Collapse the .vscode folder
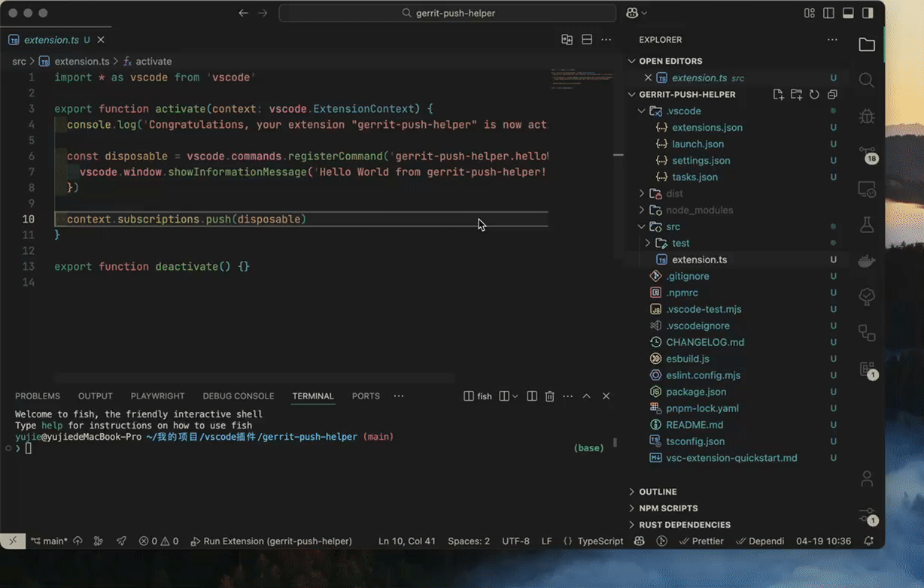This screenshot has width=924, height=588. tap(641, 111)
